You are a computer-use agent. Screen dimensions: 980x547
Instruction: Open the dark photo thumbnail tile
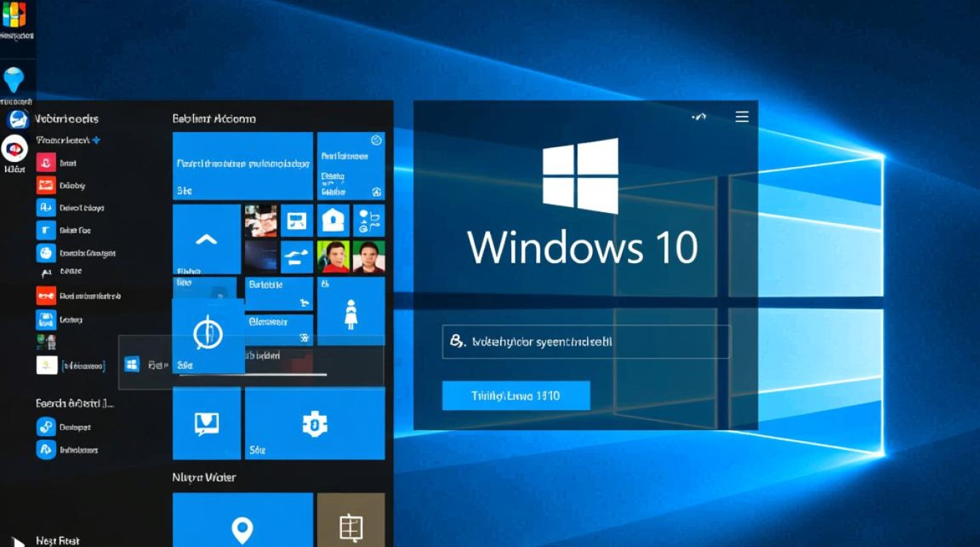[260, 257]
